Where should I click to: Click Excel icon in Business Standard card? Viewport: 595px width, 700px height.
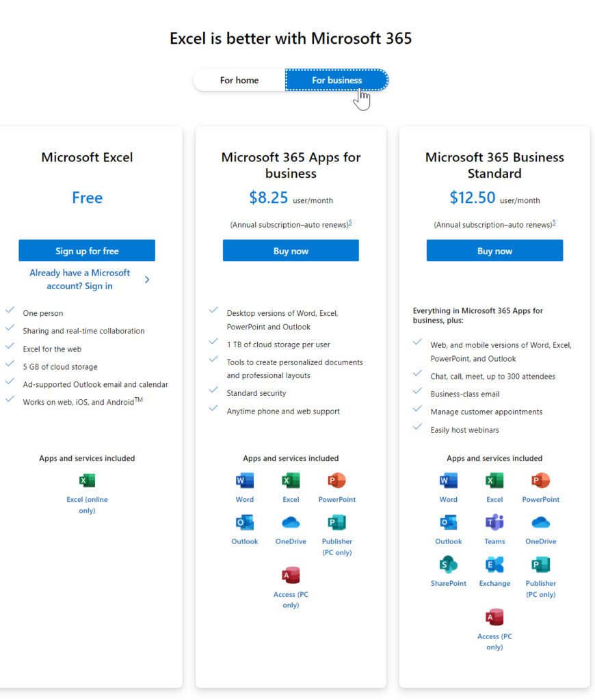coord(494,481)
